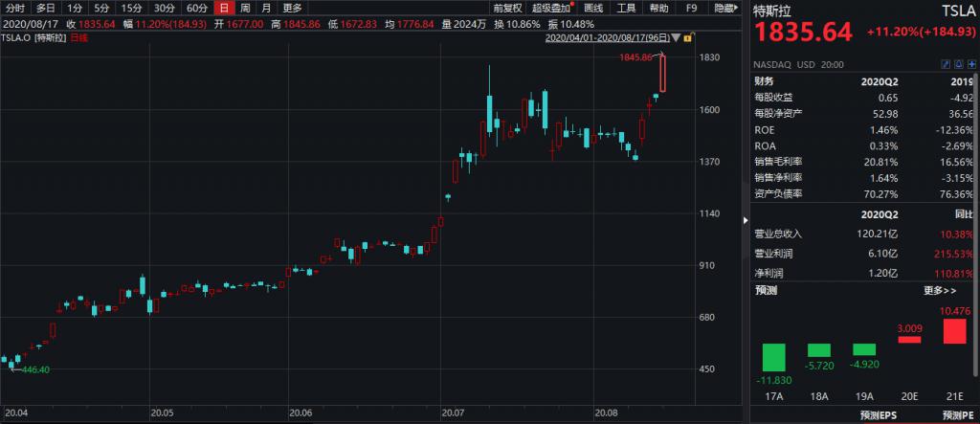Select the 1分 one-minute period
This screenshot has width=980, height=424.
point(75,8)
